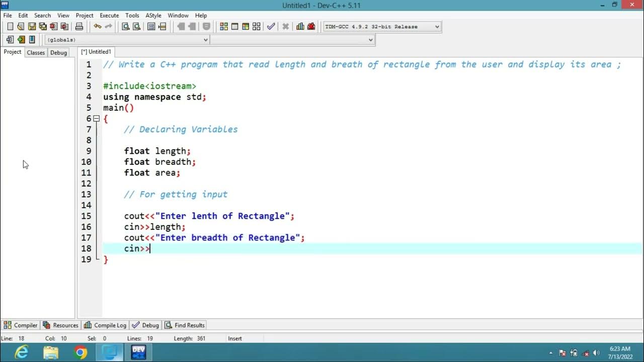Open the TDM-GCC 4.9.2 compiler dropdown
Image resolution: width=644 pixels, height=362 pixels.
(x=382, y=27)
